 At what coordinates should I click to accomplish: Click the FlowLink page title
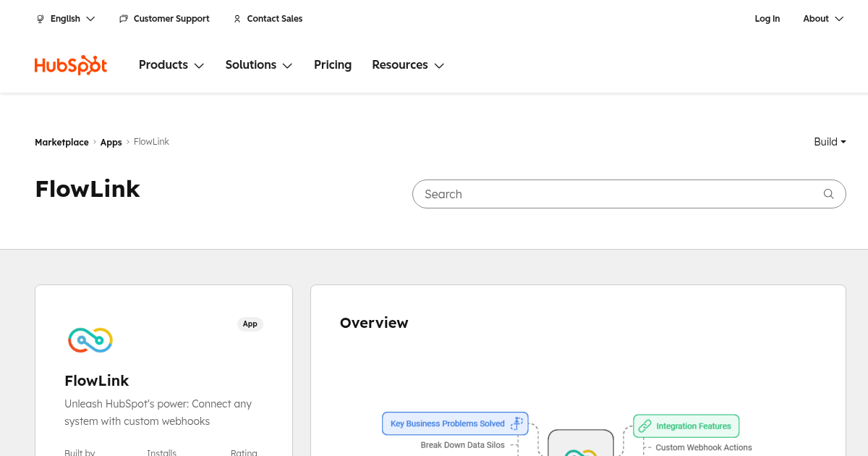coord(88,190)
